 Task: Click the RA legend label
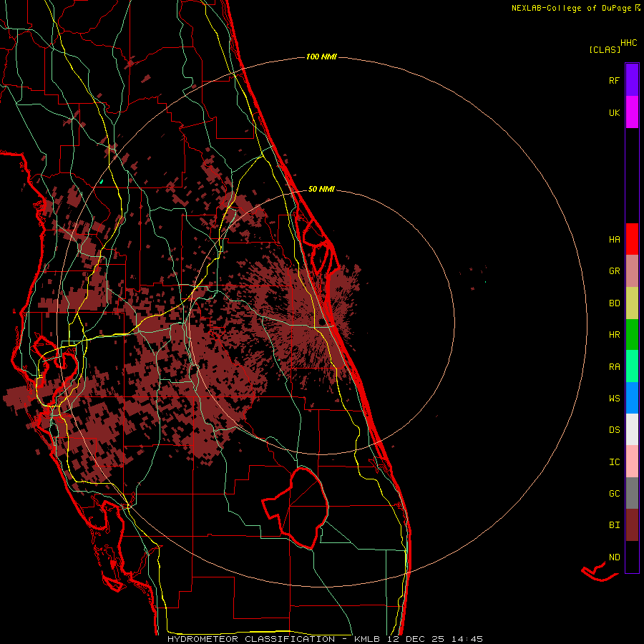click(x=614, y=367)
